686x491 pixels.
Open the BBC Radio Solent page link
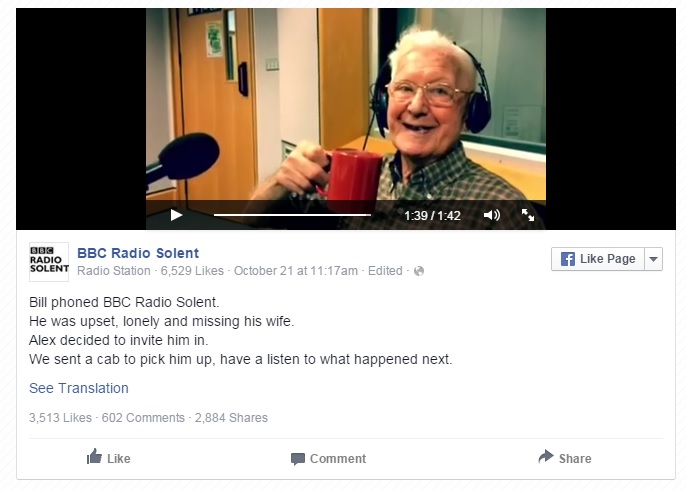tap(138, 253)
